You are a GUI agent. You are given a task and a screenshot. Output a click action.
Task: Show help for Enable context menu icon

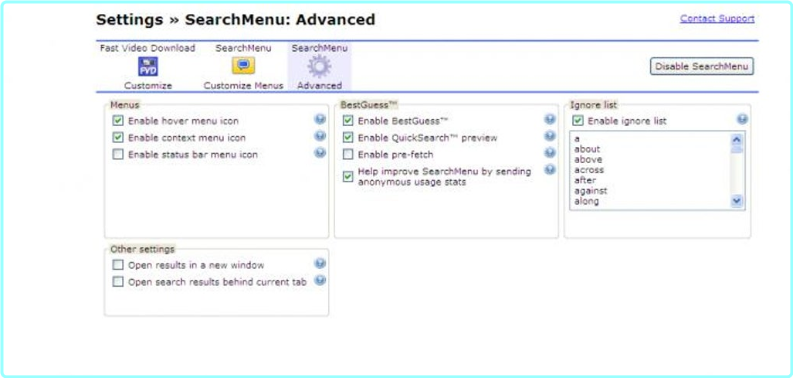(320, 136)
